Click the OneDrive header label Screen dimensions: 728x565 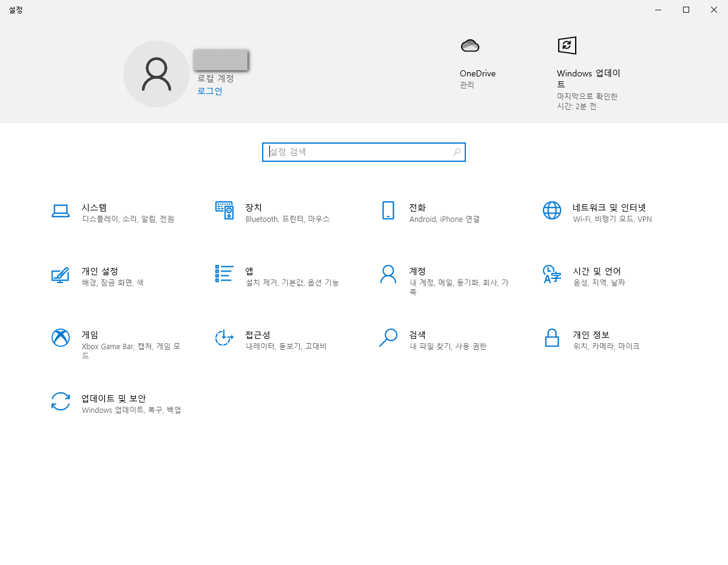coord(477,73)
